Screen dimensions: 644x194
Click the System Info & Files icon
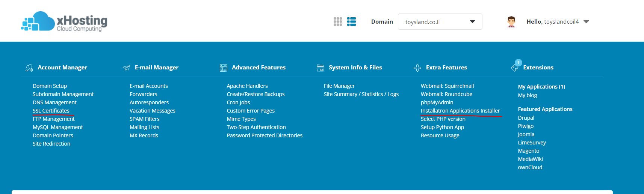pos(320,68)
